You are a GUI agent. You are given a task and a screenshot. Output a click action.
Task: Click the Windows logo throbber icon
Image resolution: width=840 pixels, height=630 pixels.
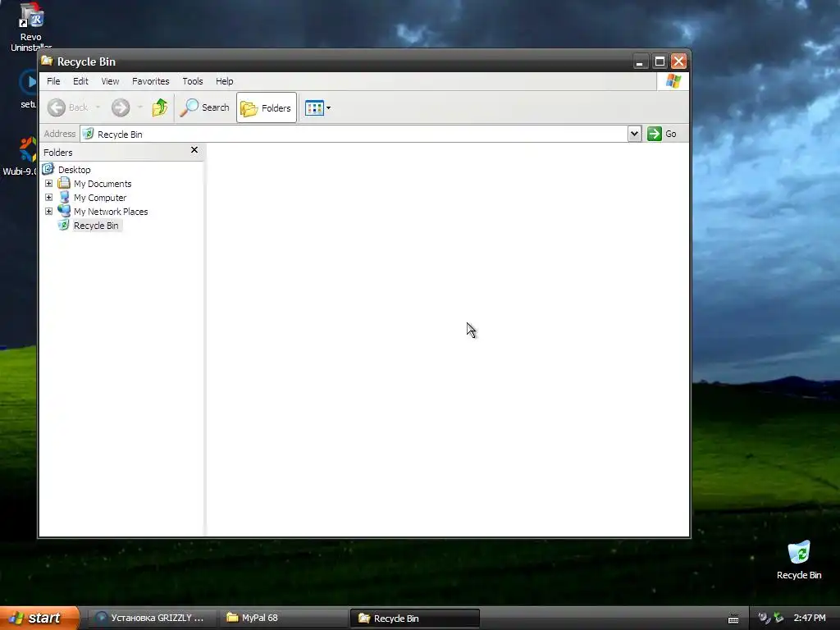[x=673, y=81]
